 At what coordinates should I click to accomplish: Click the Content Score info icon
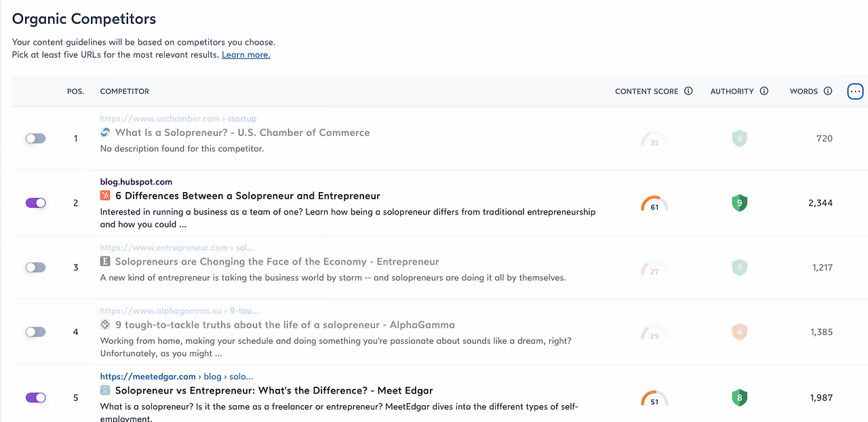tap(688, 91)
